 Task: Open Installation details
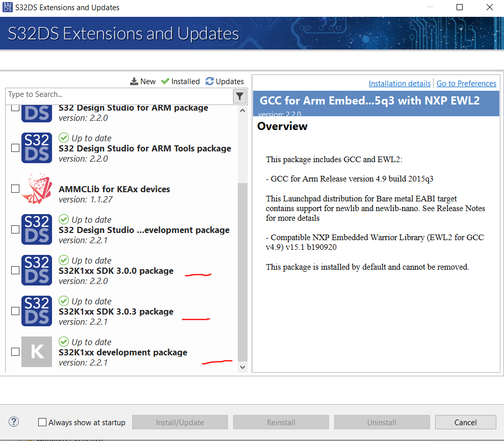399,83
